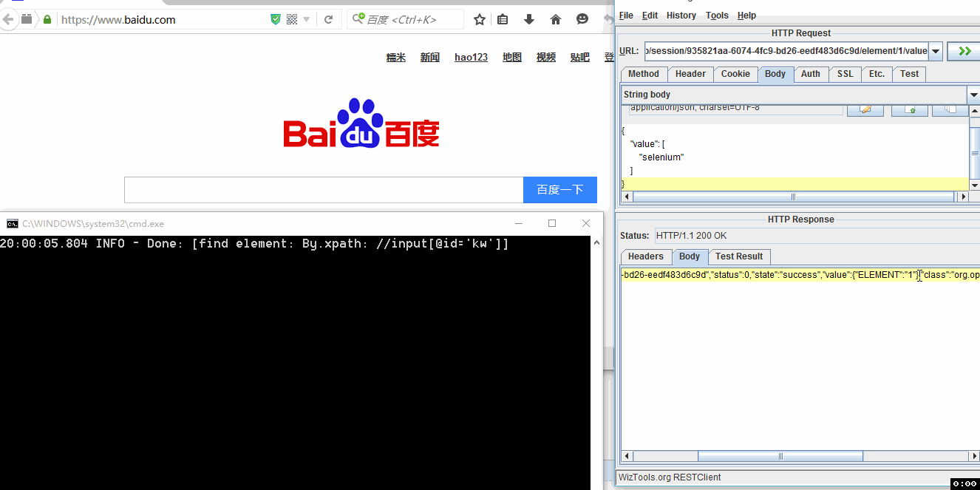The height and width of the screenshot is (490, 980).
Task: Open the 视频 link on Baidu
Action: click(546, 58)
